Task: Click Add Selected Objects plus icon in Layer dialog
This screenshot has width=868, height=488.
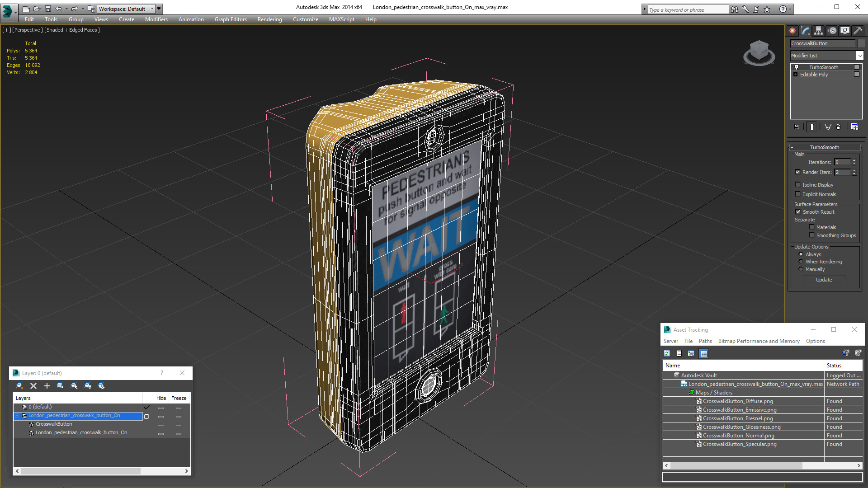Action: (47, 386)
